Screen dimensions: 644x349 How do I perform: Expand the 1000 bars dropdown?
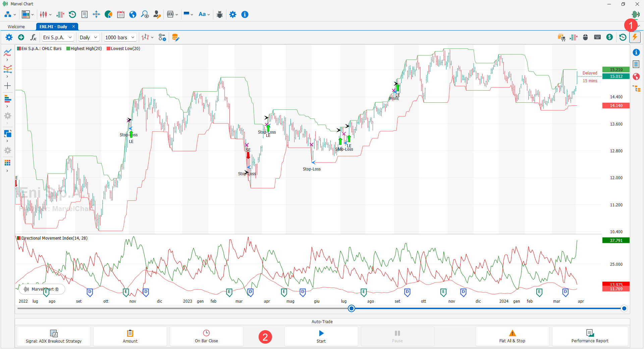point(120,37)
